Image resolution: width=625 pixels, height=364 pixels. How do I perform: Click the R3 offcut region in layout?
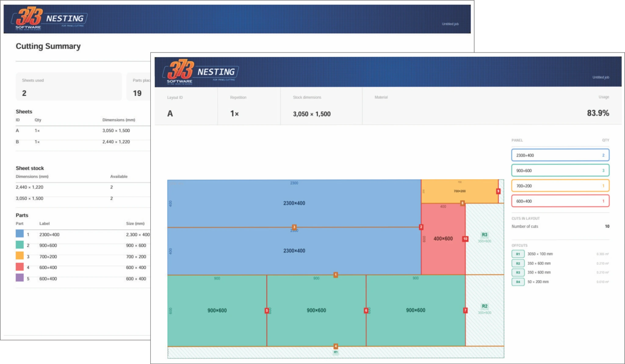coord(485,239)
